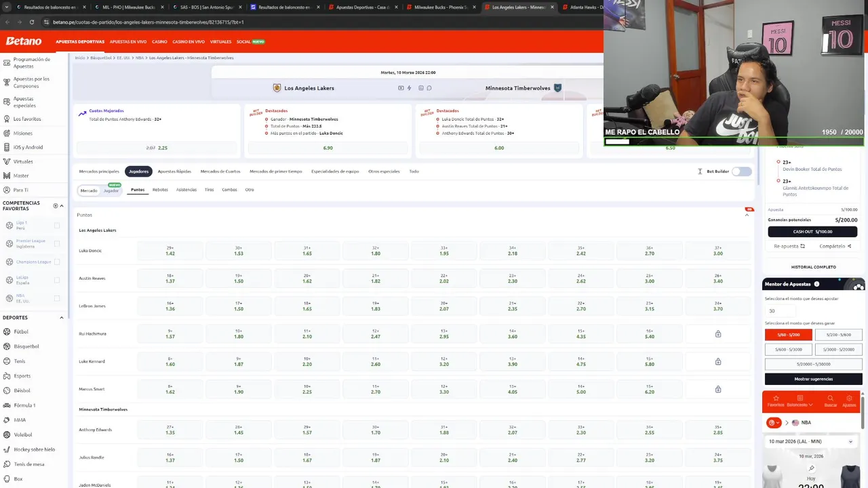
Task: Toggle the Bet Builder switch
Action: (x=741, y=171)
